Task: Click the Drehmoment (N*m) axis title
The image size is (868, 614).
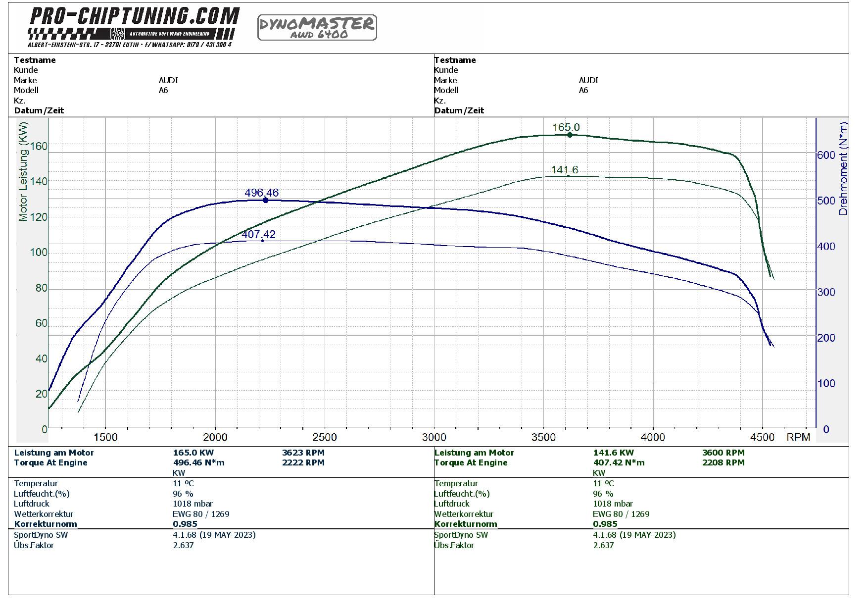Action: [x=843, y=168]
